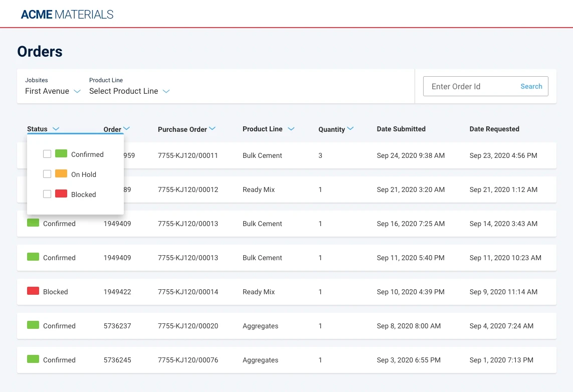
Task: Click Sep 23, 2020 4:56 PM date requested
Action: [503, 155]
